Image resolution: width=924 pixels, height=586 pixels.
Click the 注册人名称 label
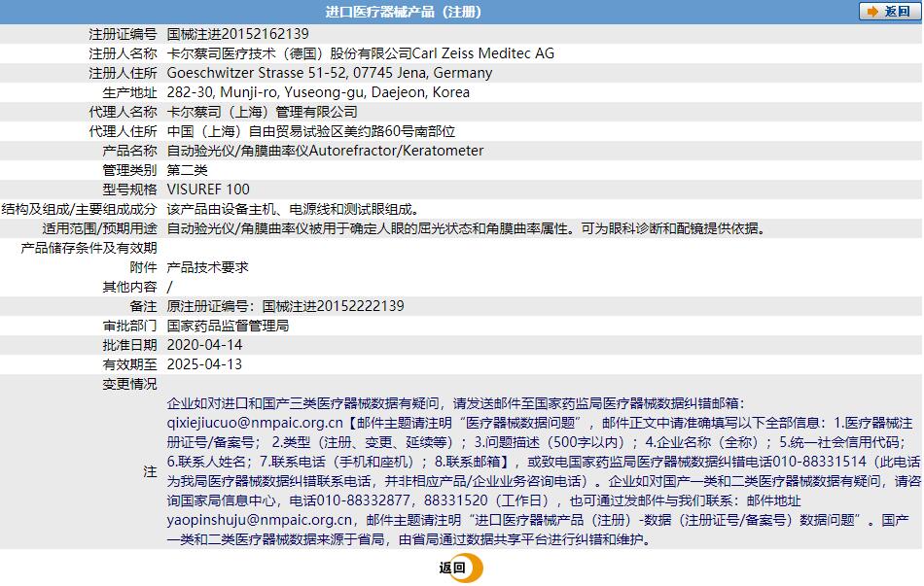point(123,53)
